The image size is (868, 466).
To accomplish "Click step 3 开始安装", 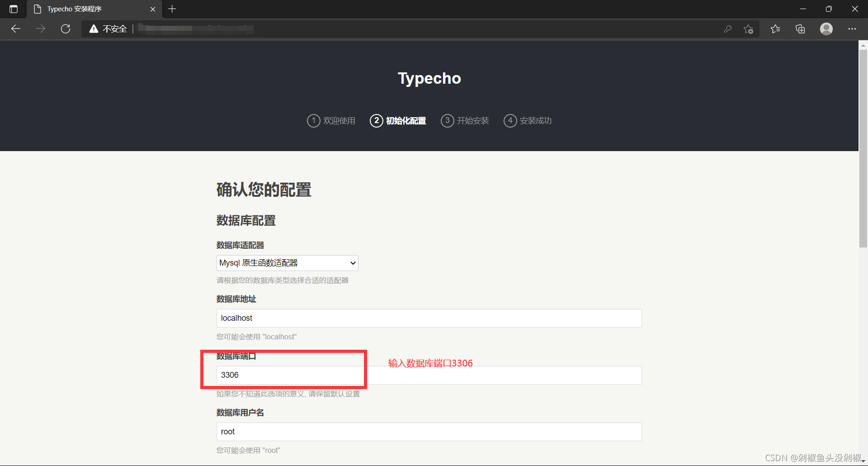I will 465,121.
